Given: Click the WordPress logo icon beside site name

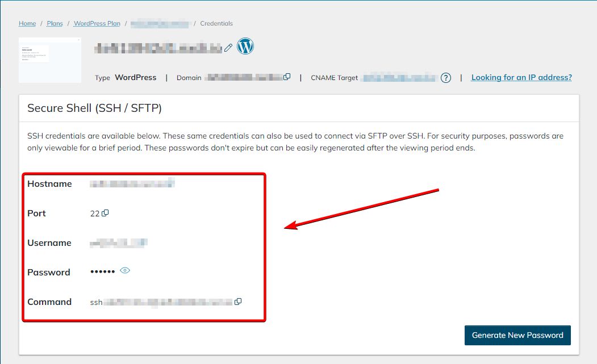Looking at the screenshot, I should (245, 47).
